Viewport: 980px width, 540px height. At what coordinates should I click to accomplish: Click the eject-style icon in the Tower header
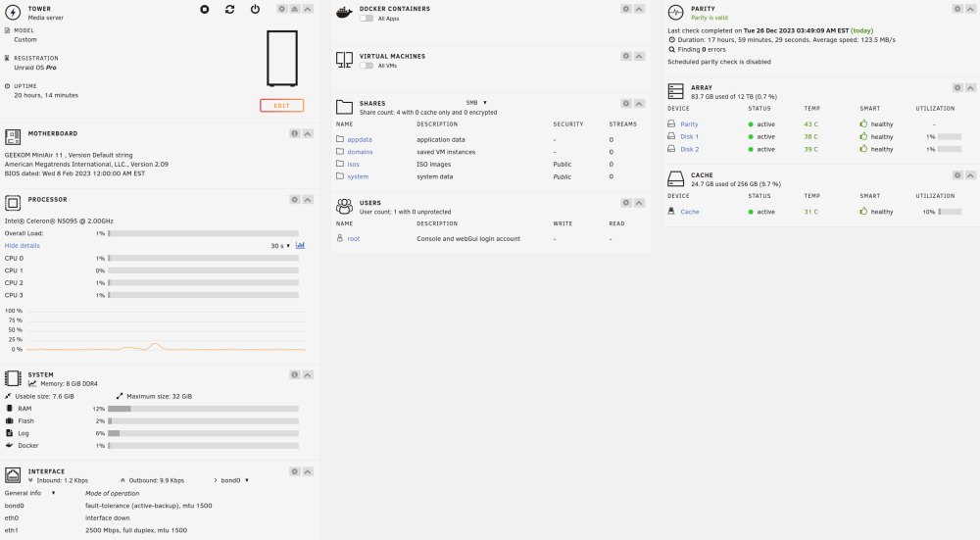[x=294, y=9]
